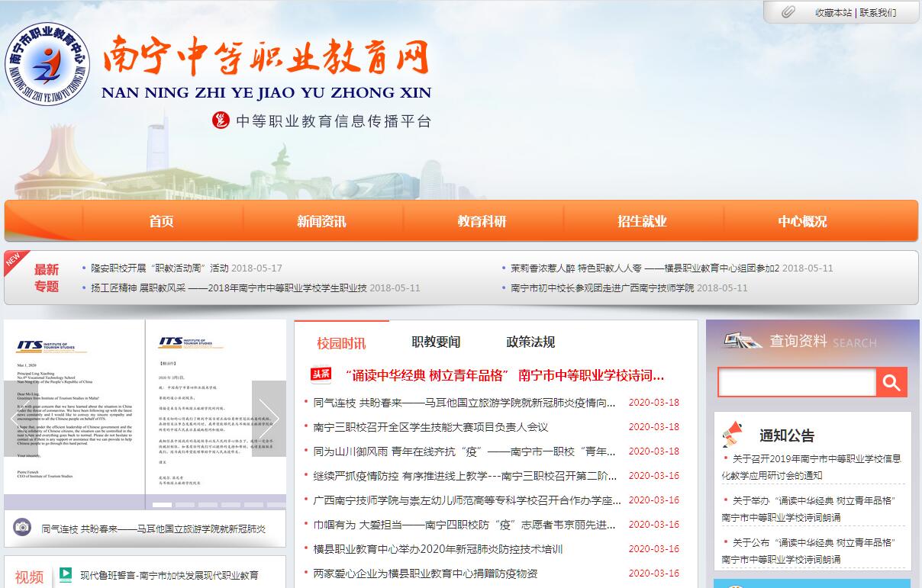The height and width of the screenshot is (588, 922).
Task: Click the orange search magnifier button
Action: click(891, 382)
